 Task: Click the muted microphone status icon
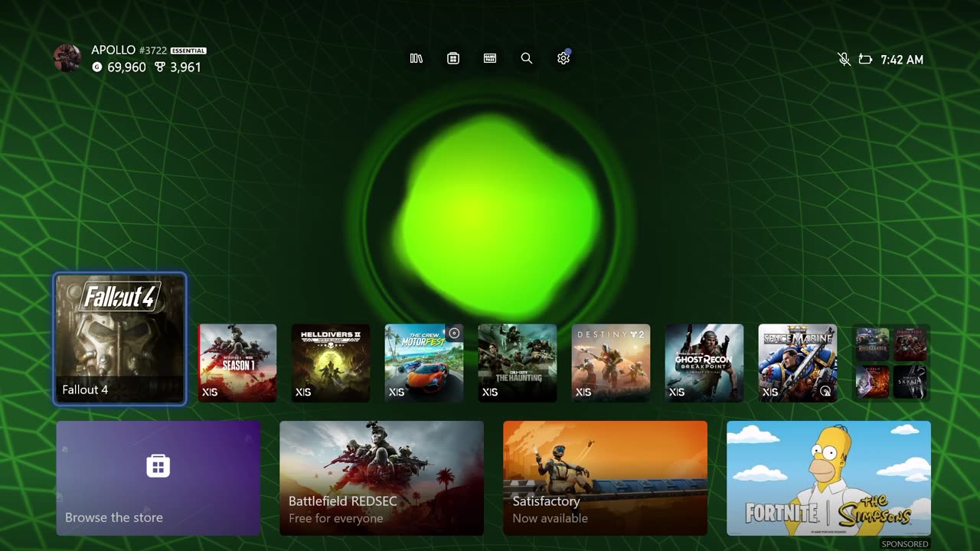click(844, 59)
